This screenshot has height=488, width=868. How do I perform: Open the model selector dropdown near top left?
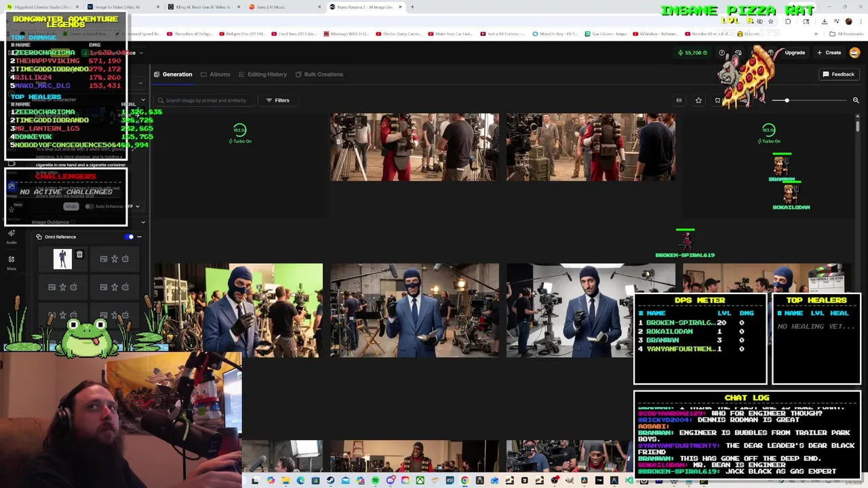pos(140,83)
